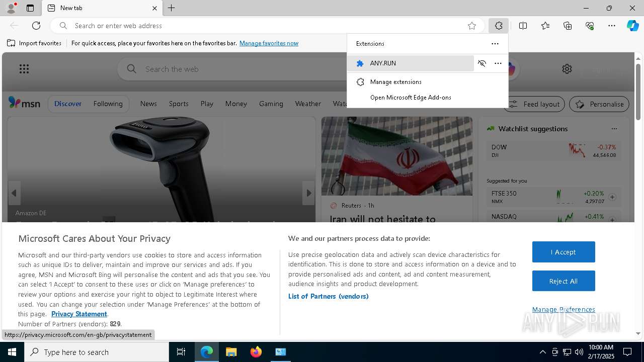
Task: Open DOW stock row
Action: pos(553,150)
